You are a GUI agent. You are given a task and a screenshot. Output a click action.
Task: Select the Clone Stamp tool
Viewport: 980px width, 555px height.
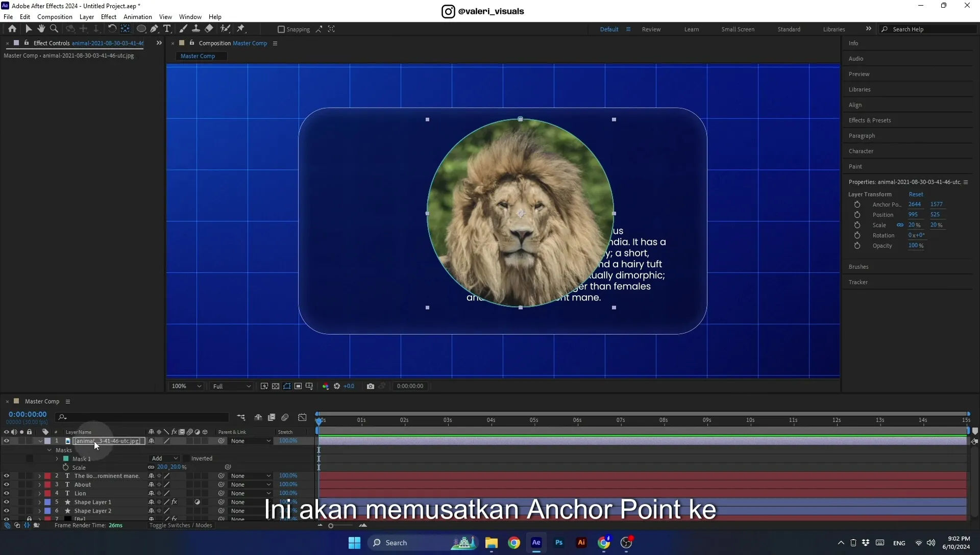(195, 29)
